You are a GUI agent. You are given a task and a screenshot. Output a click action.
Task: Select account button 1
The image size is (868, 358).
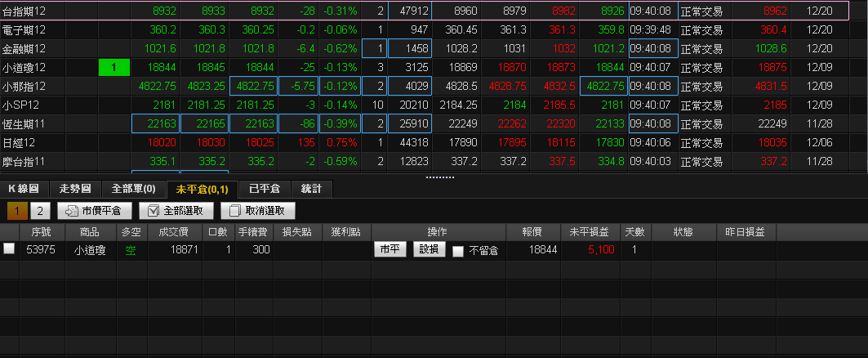pos(16,211)
